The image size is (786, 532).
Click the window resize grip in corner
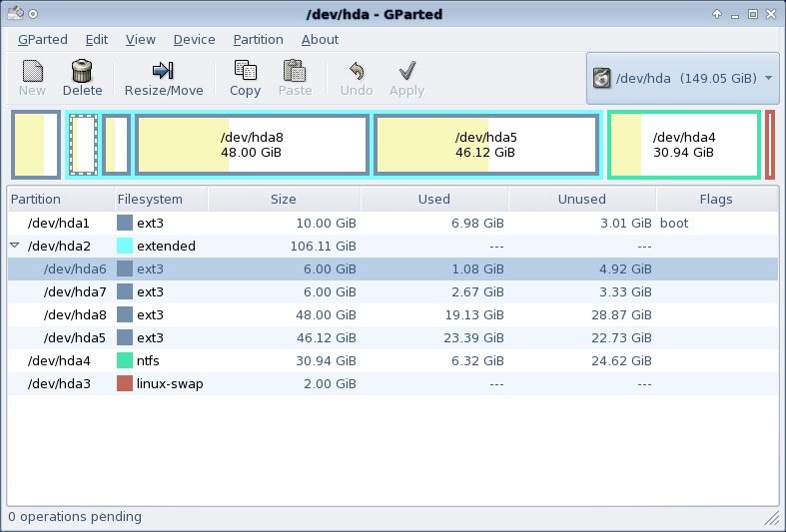771,518
